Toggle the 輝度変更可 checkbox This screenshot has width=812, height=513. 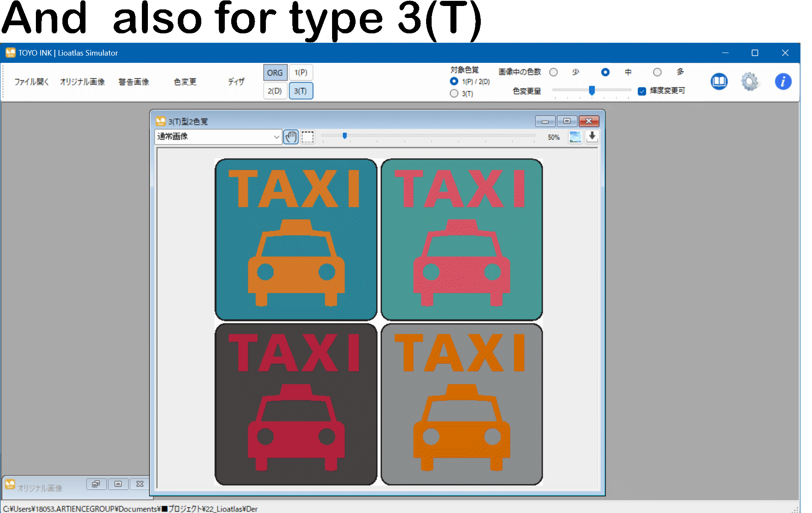tap(642, 91)
